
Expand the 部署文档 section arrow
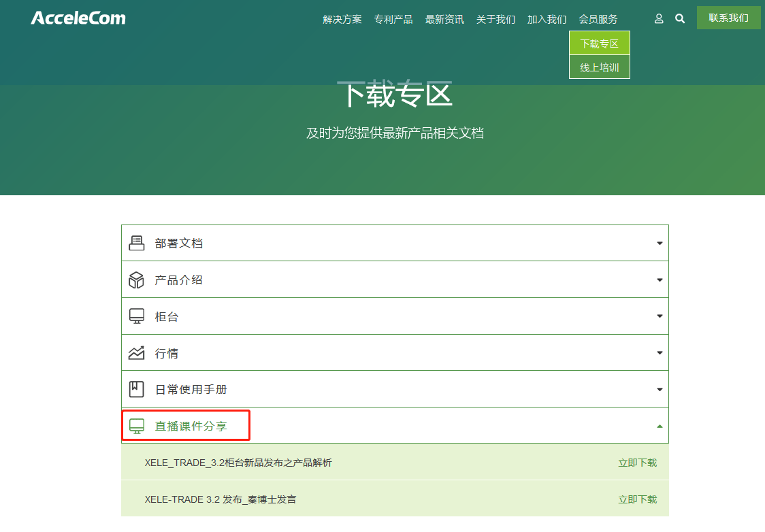click(660, 244)
